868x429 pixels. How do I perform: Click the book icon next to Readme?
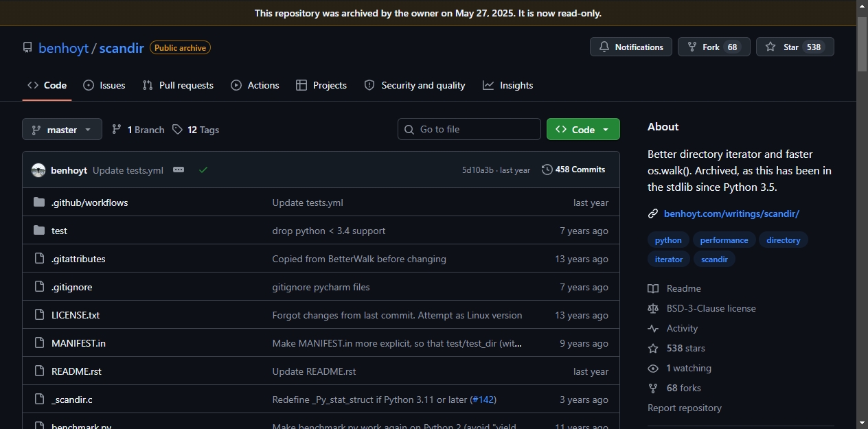pyautogui.click(x=653, y=288)
